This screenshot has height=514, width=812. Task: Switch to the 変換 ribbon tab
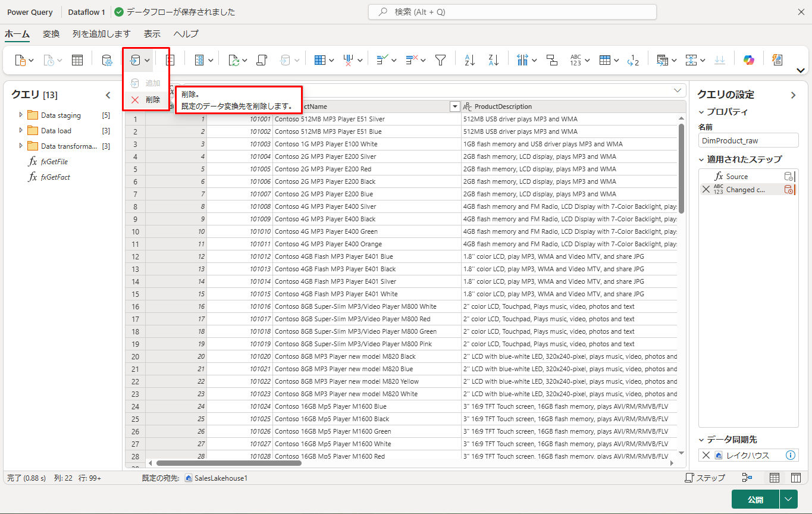(x=51, y=34)
